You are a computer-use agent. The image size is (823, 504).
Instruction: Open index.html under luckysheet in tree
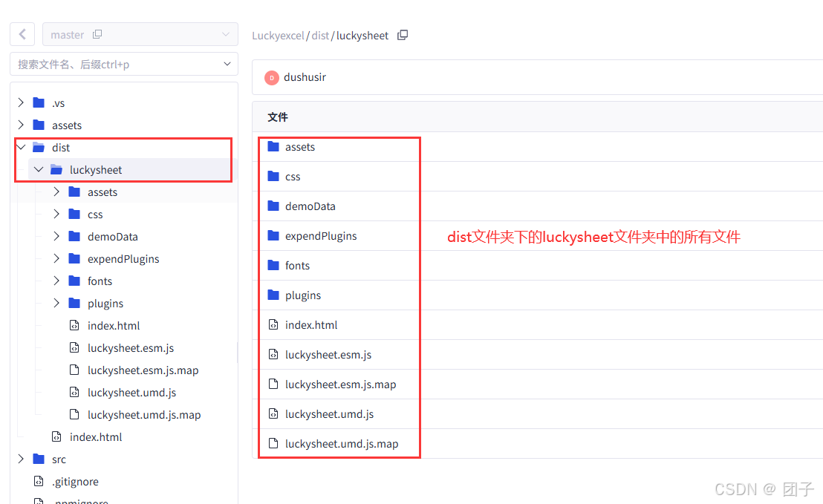[x=114, y=326]
